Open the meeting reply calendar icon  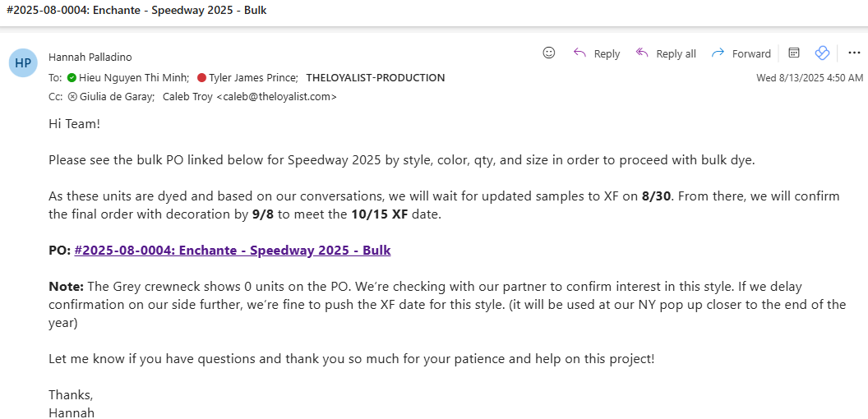794,53
